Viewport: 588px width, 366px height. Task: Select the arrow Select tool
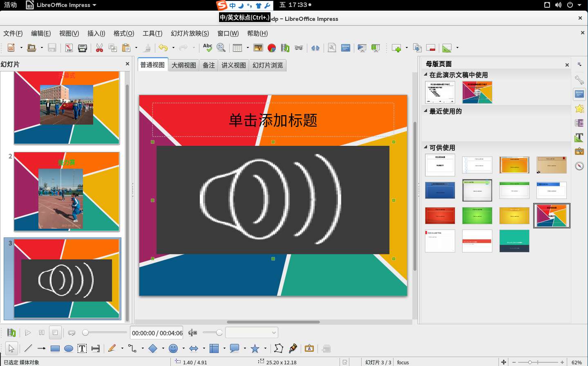[11, 348]
